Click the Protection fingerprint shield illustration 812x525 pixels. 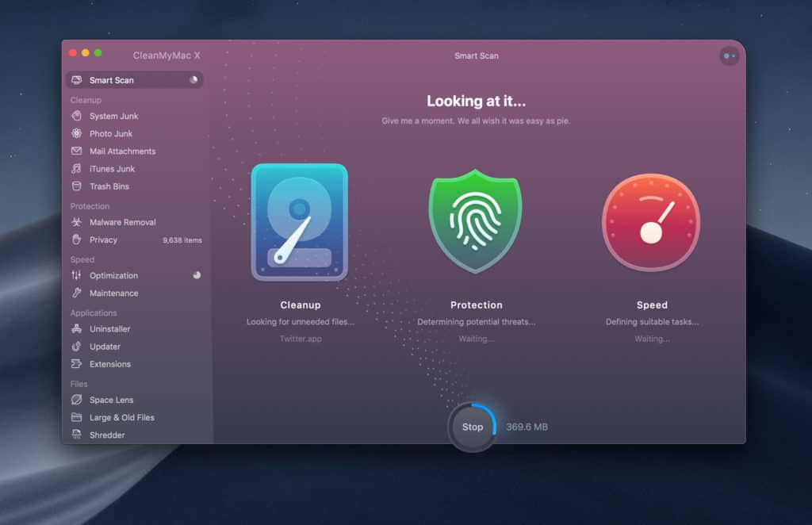pyautogui.click(x=476, y=221)
